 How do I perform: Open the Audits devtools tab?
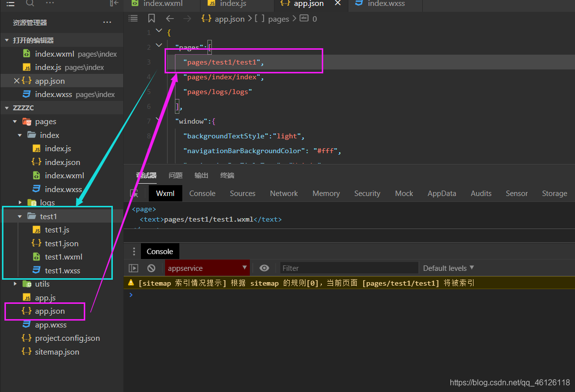[481, 194]
